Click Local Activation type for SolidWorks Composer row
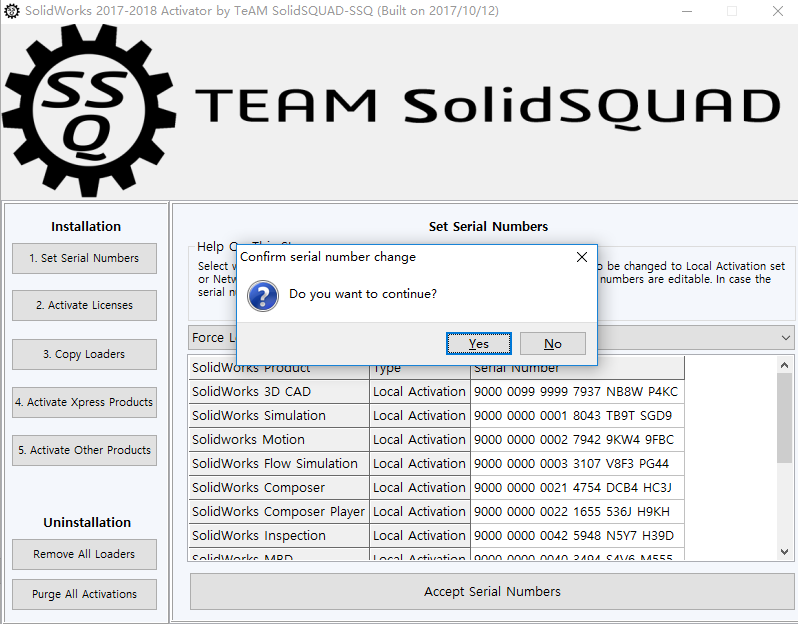This screenshot has height=624, width=798. 420,488
